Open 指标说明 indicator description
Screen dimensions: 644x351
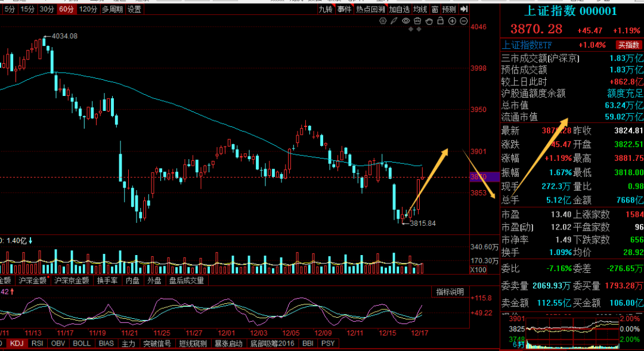(450, 291)
